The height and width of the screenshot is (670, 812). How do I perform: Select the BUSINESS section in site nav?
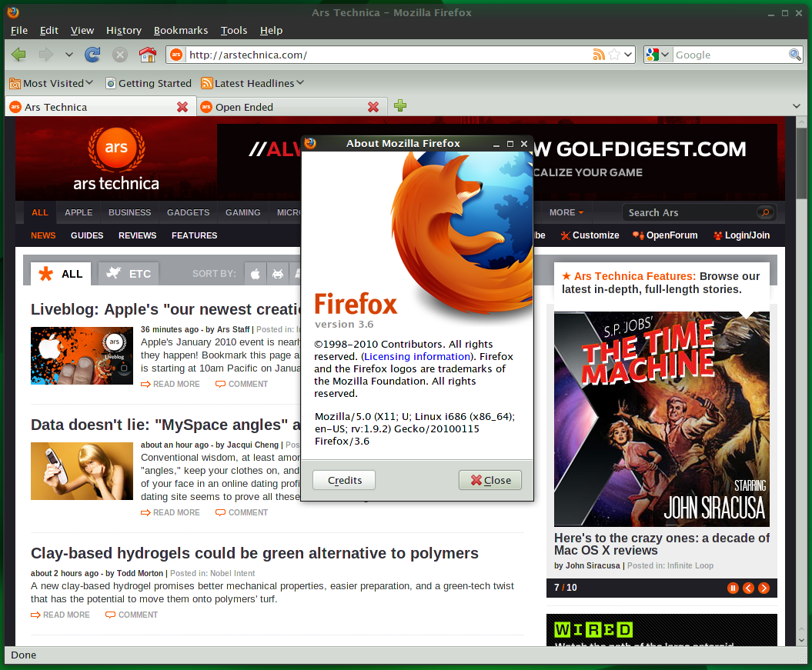(x=130, y=212)
